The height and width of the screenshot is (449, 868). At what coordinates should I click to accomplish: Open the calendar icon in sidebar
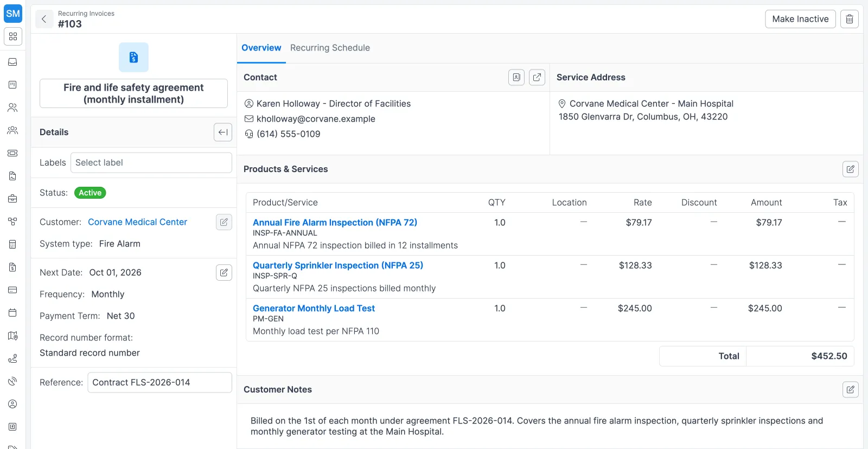(x=13, y=313)
